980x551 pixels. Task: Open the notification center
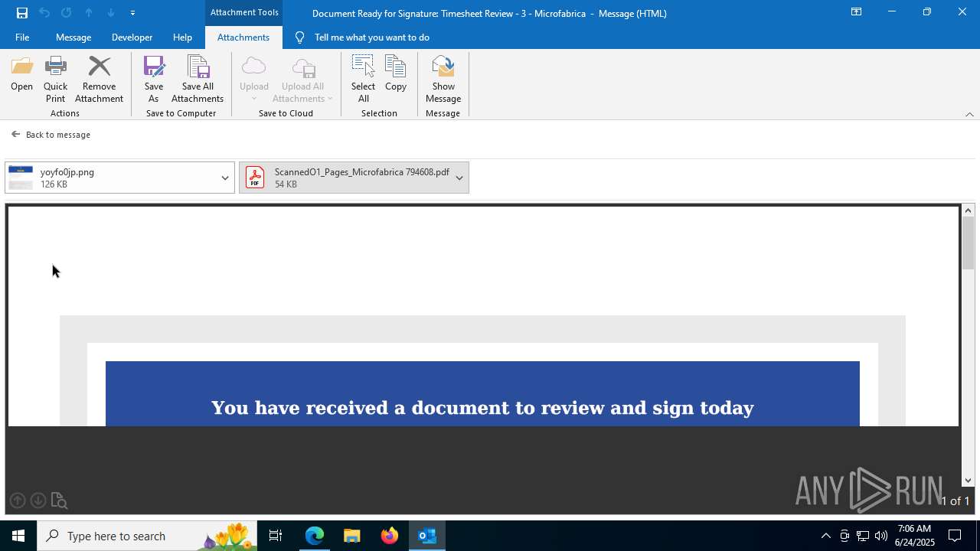[x=955, y=536]
